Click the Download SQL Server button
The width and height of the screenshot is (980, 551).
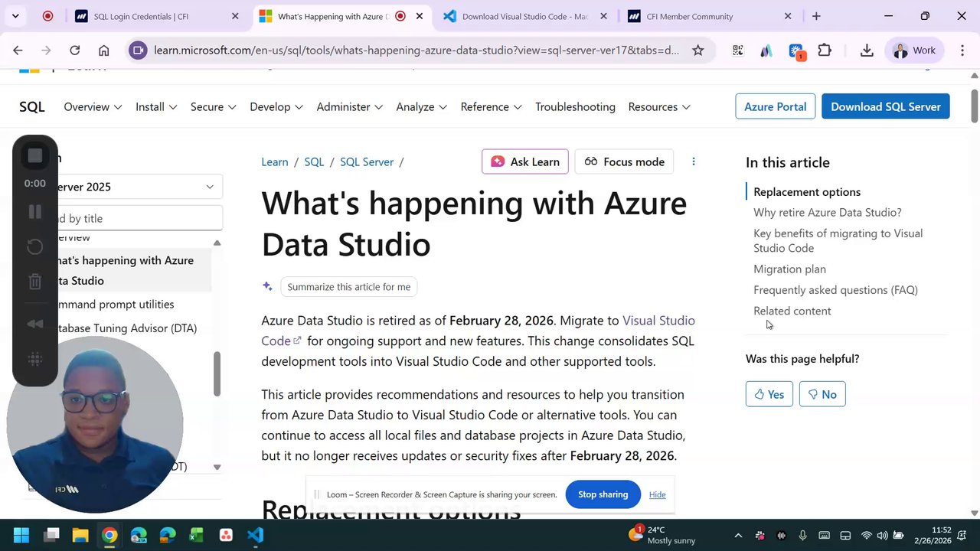point(885,106)
